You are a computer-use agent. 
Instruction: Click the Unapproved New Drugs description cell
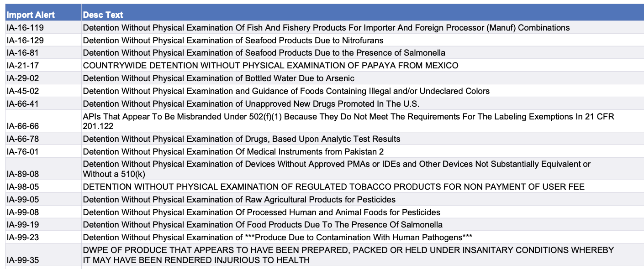pyautogui.click(x=251, y=104)
